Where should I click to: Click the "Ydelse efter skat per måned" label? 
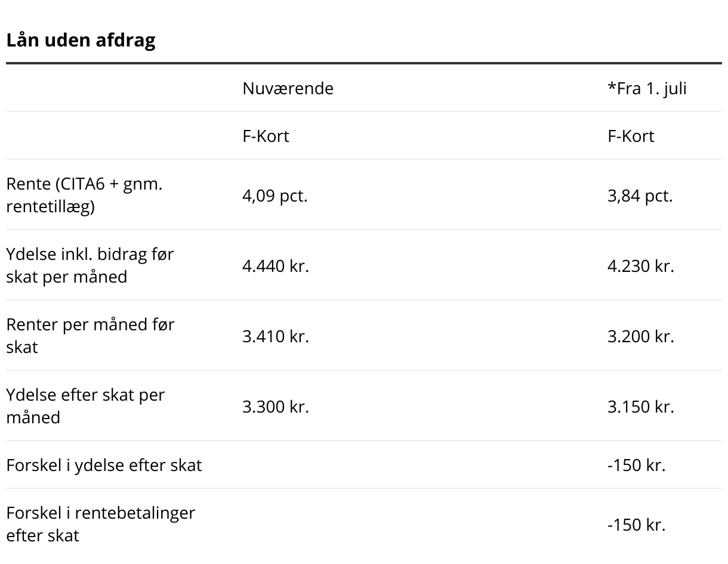point(85,406)
